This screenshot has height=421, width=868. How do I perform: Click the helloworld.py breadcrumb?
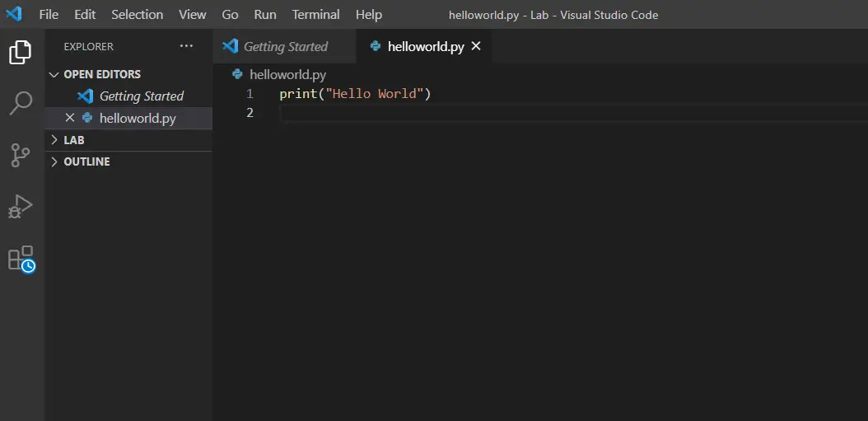(x=288, y=74)
